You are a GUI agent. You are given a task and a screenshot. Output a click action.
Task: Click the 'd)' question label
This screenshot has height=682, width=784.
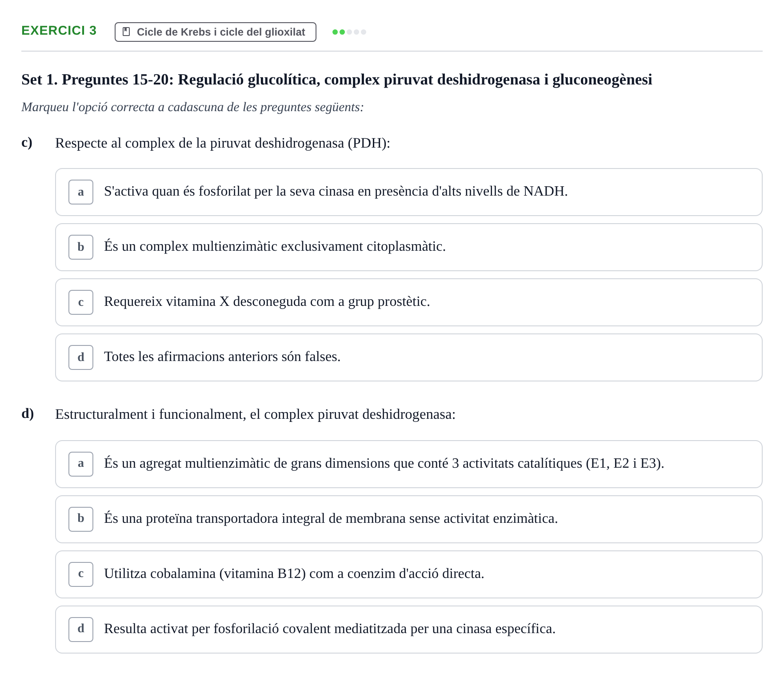click(x=28, y=413)
